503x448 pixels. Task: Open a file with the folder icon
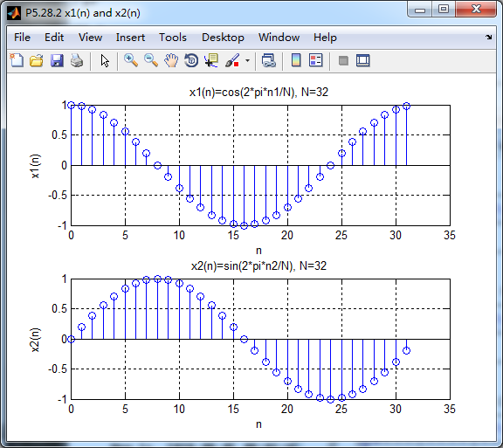point(37,60)
